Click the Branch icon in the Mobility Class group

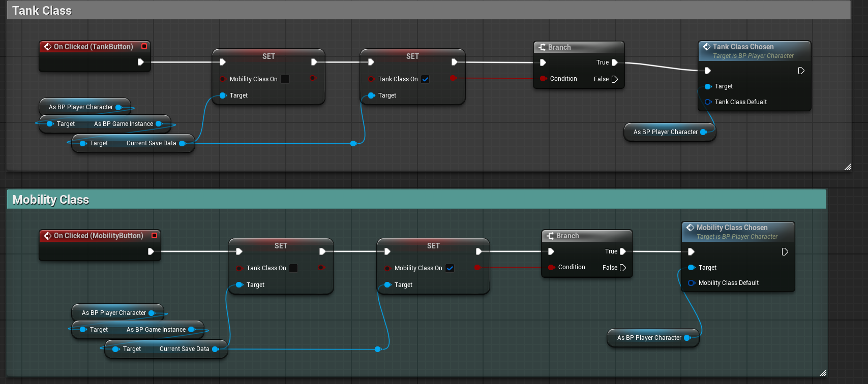[x=550, y=236]
